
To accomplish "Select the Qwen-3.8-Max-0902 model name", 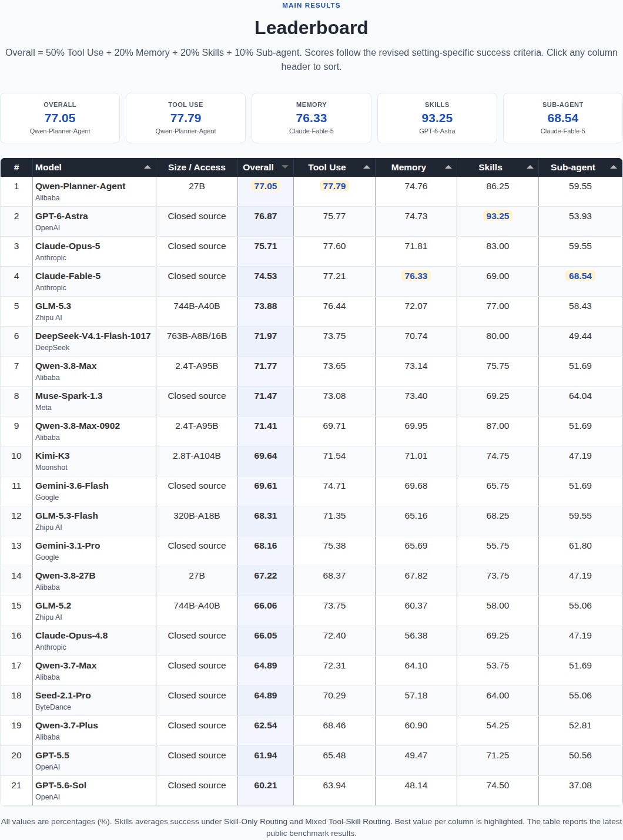I will tap(78, 426).
